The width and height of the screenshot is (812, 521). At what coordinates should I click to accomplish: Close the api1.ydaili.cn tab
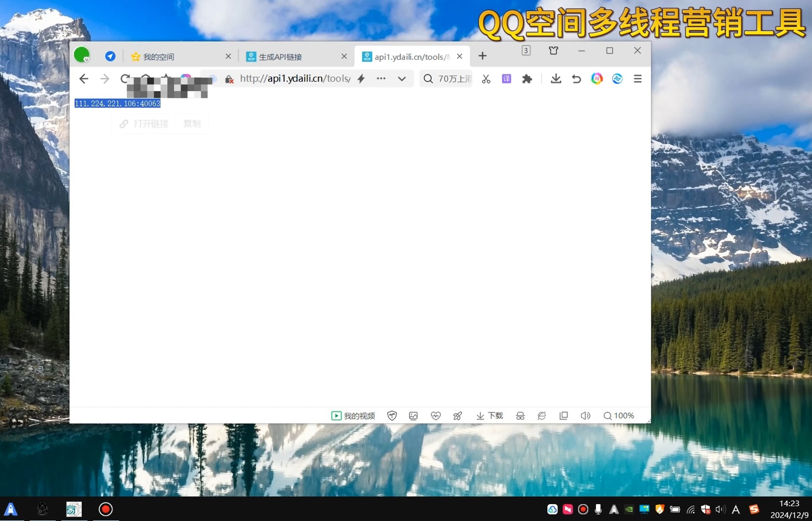(x=460, y=56)
